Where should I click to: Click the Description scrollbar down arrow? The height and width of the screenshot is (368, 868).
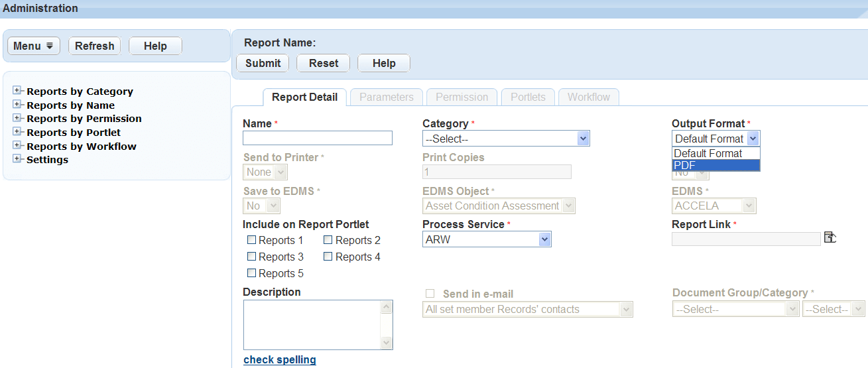(387, 343)
